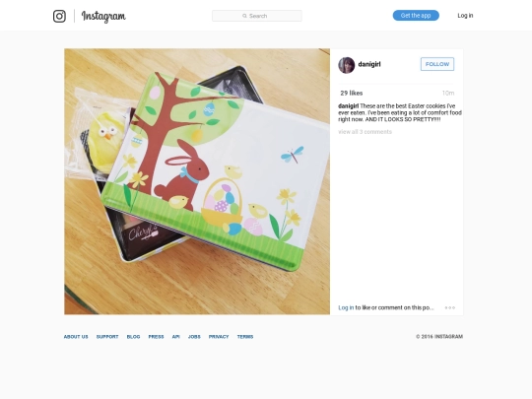Viewport: 532px width, 399px height.
Task: Open the ABOUT US footer link
Action: (76, 337)
